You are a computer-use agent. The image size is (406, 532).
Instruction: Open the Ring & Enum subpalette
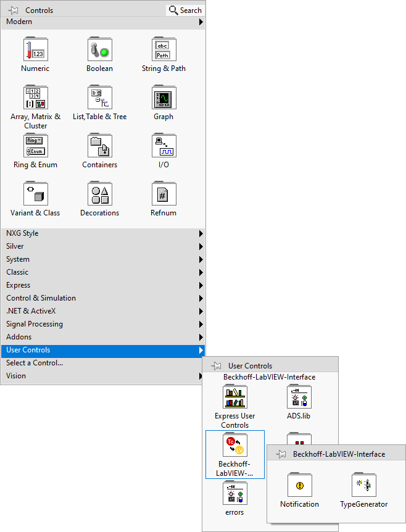click(x=36, y=146)
